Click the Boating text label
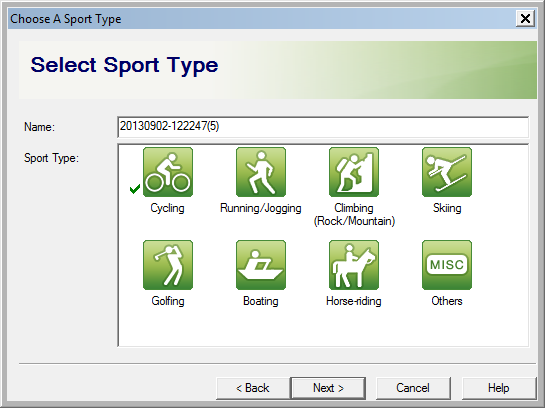 click(x=261, y=301)
